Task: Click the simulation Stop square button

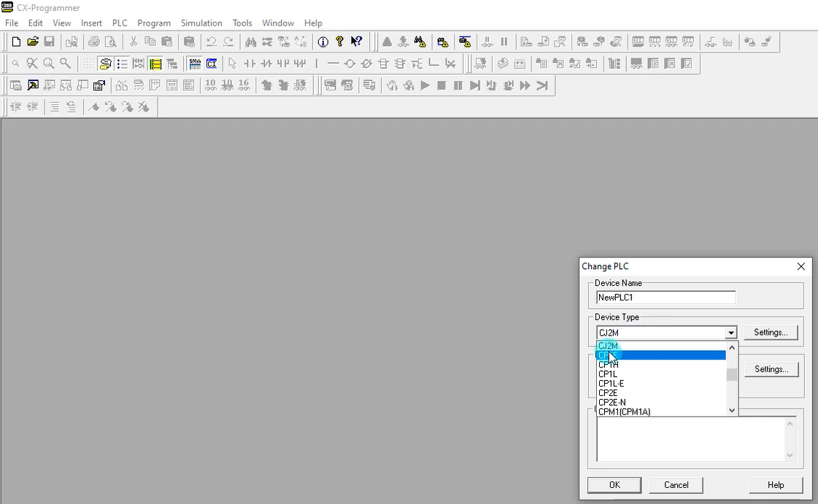Action: click(441, 85)
